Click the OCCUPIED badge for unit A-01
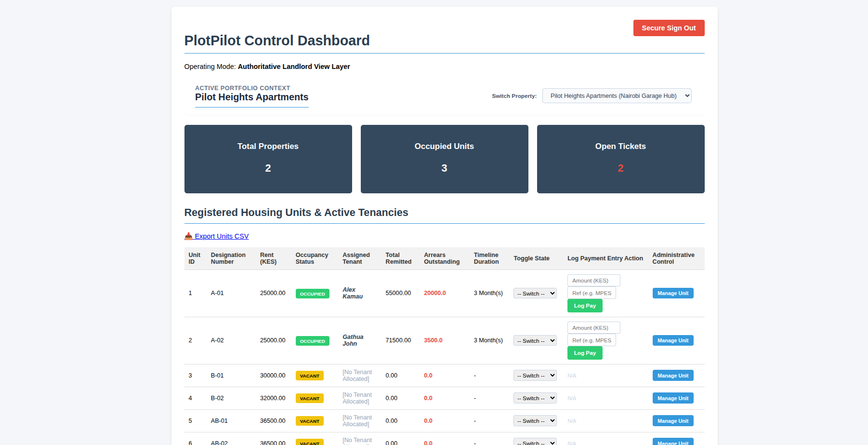 [313, 294]
